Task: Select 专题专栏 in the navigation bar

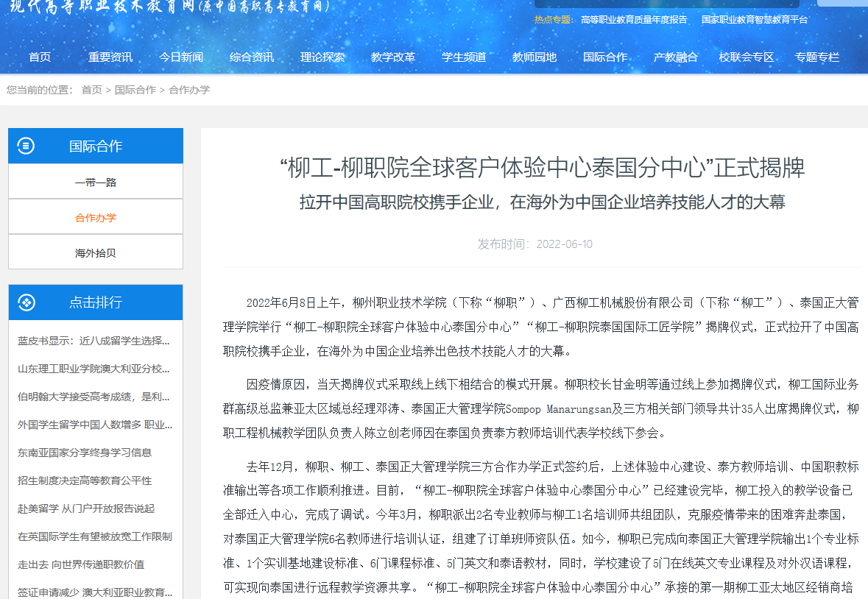Action: 817,57
